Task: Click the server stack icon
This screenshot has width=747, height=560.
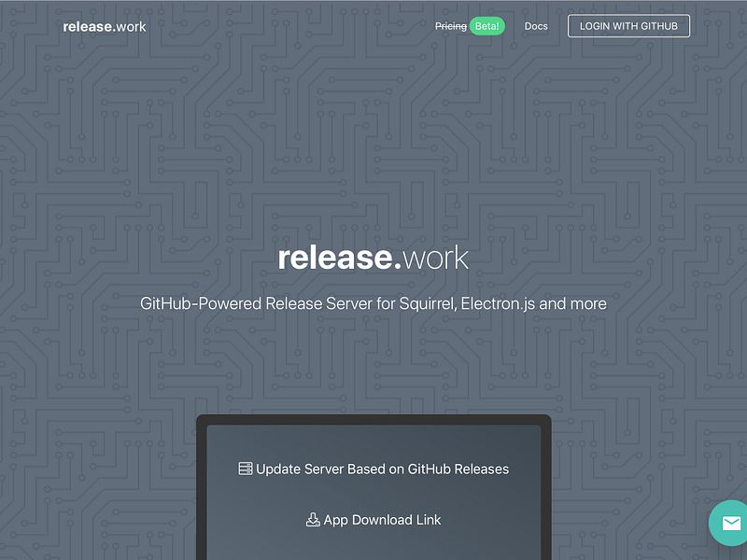Action: pyautogui.click(x=246, y=469)
